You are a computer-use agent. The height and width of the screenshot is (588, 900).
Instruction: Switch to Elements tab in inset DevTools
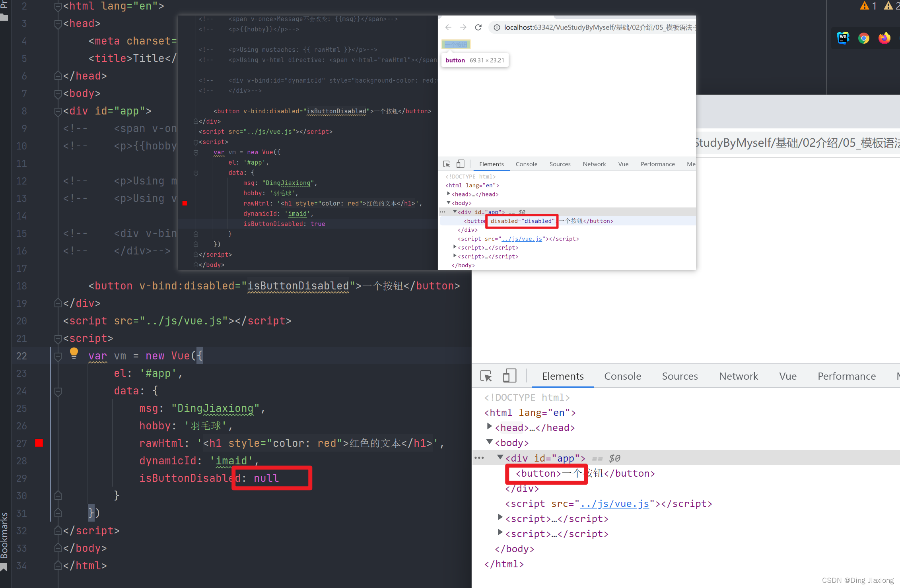491,164
